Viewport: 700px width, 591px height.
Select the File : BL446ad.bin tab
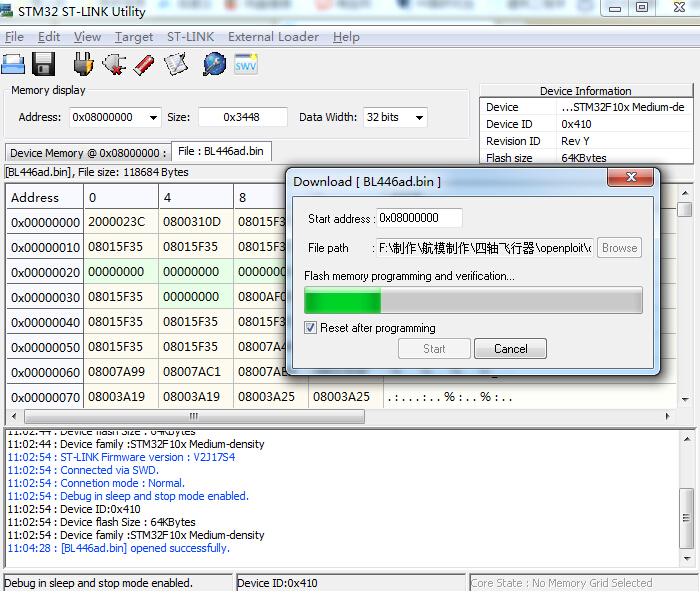click(221, 151)
